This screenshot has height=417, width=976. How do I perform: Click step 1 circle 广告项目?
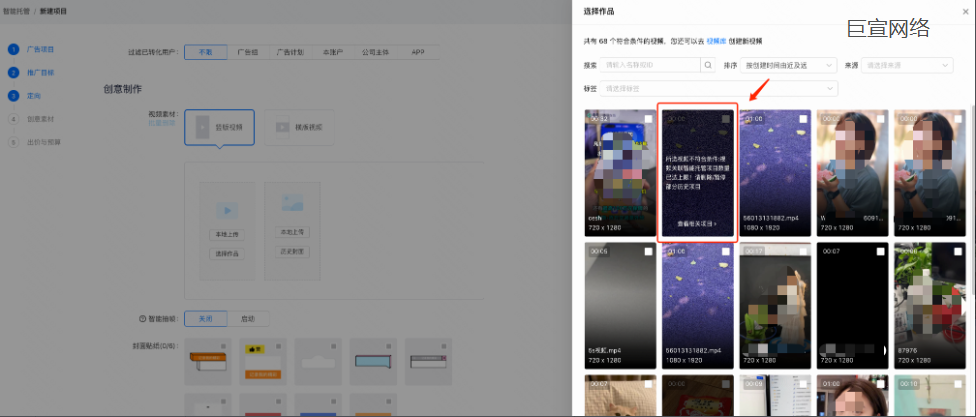(14, 49)
